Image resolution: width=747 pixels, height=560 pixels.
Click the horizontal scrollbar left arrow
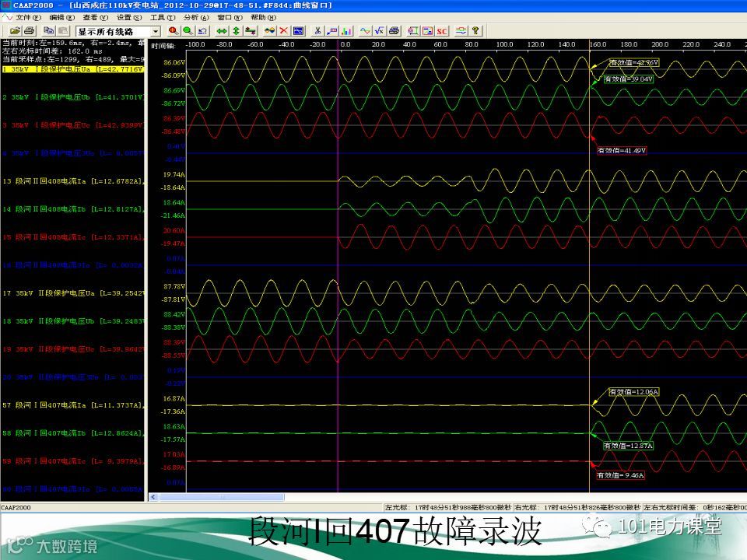(153, 497)
